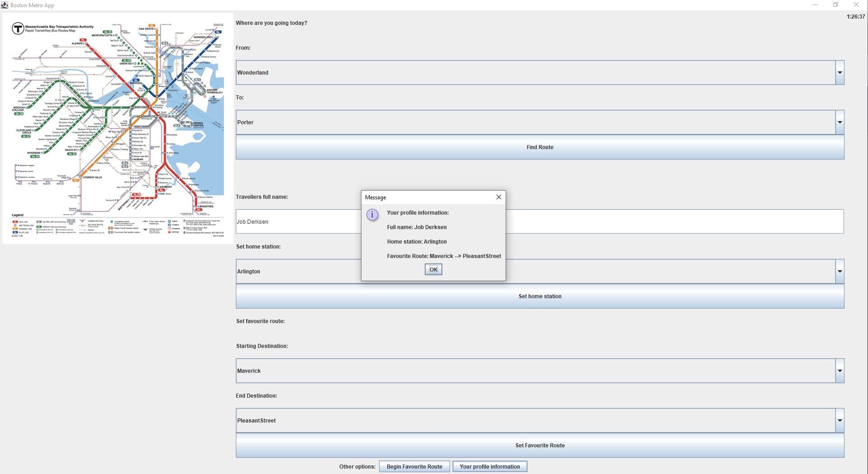Click the 'Starting Destination:' label
The width and height of the screenshot is (868, 474).
(x=262, y=346)
